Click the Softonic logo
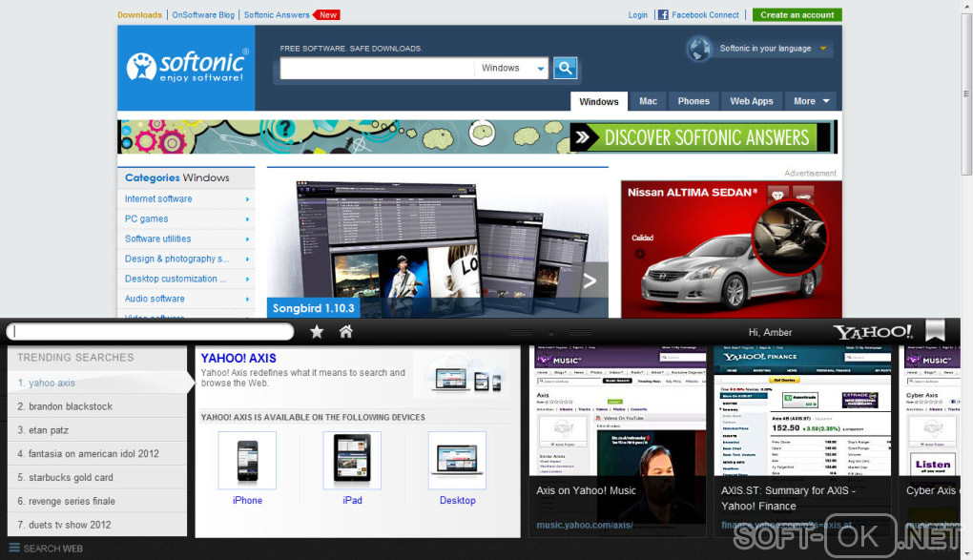Image resolution: width=973 pixels, height=560 pixels. (x=187, y=68)
